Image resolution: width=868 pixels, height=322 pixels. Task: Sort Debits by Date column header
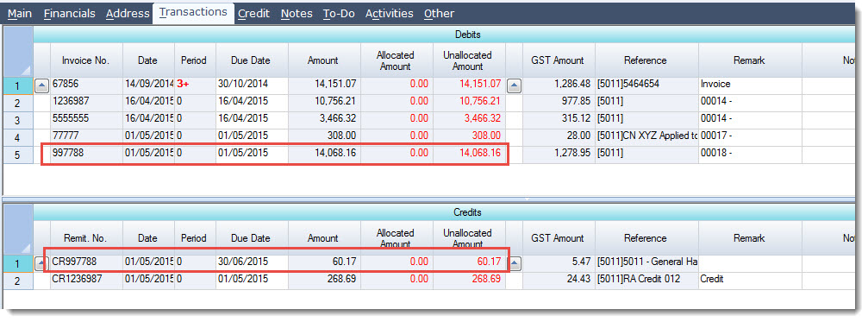[x=148, y=60]
